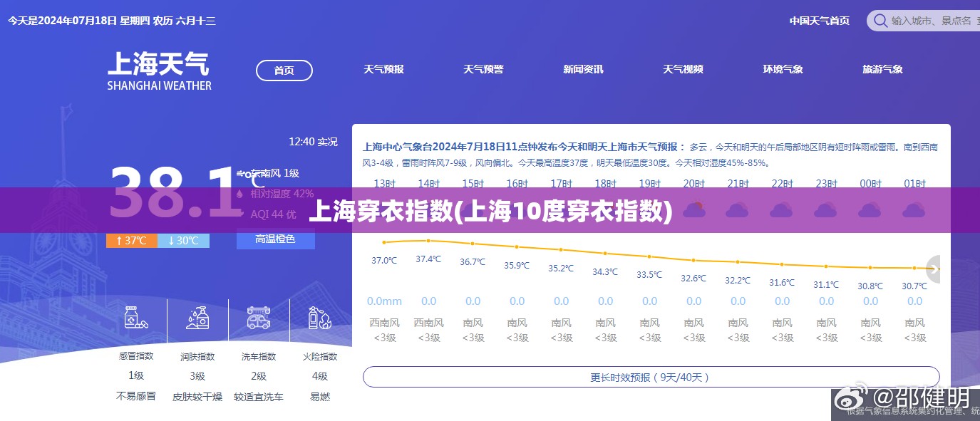Click the AQI 44 优 reading
The image size is (980, 421).
[x=273, y=214]
